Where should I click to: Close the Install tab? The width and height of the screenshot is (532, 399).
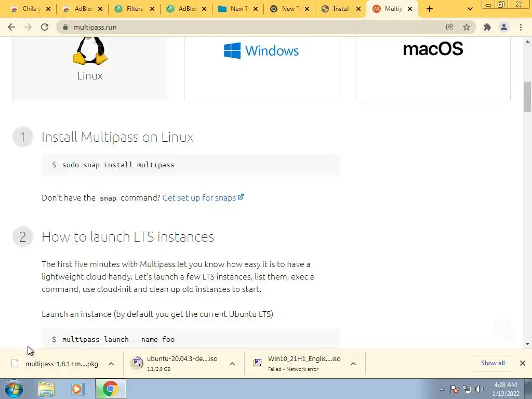pos(358,9)
